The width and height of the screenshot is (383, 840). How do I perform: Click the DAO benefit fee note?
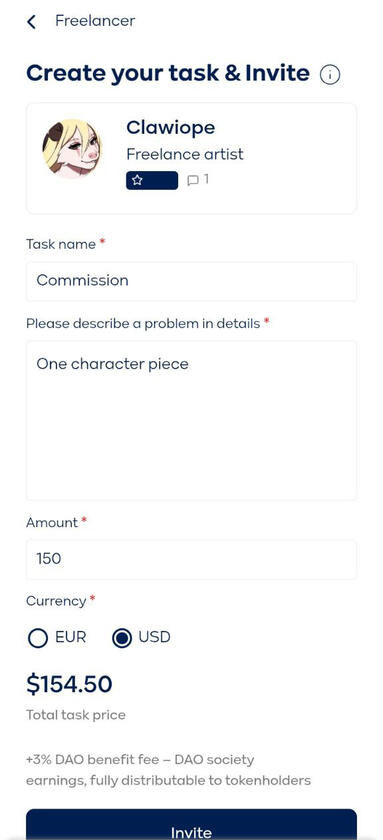(168, 770)
